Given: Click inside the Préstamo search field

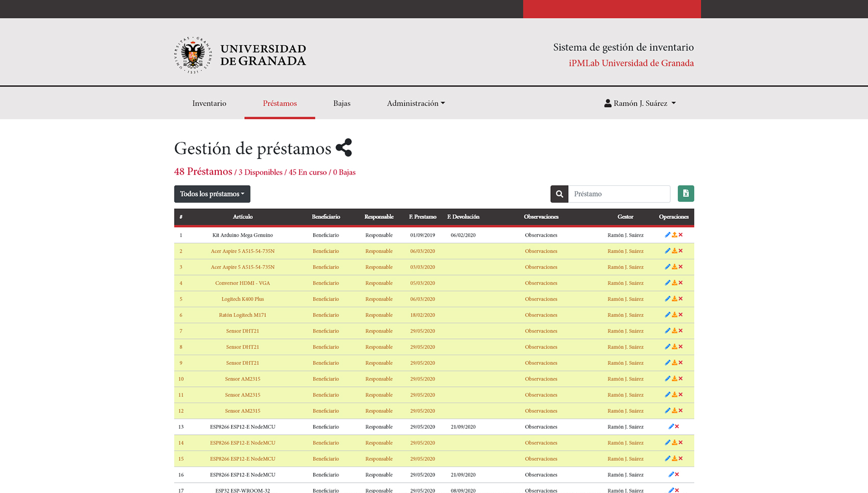Looking at the screenshot, I should (619, 193).
